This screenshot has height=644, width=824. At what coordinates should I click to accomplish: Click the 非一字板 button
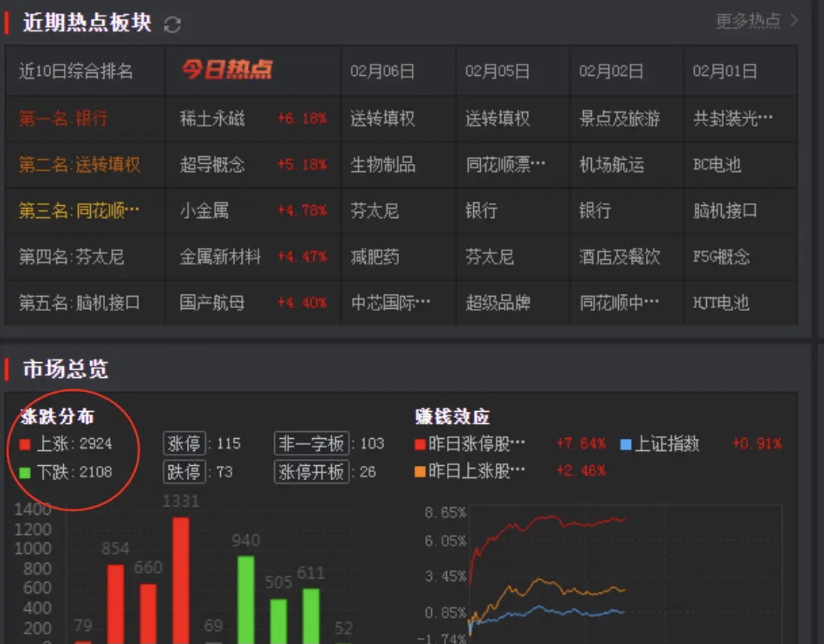tap(311, 443)
